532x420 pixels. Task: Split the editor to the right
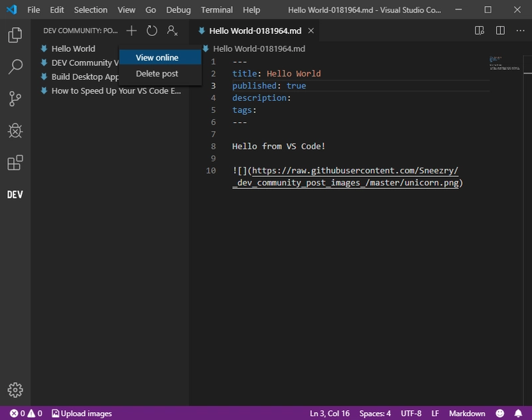tap(500, 31)
